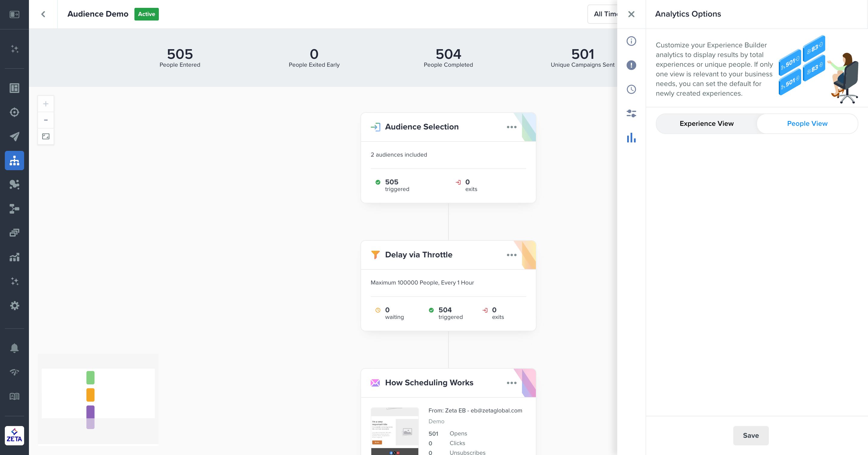Open notifications bell in sidebar
868x455 pixels.
14,348
